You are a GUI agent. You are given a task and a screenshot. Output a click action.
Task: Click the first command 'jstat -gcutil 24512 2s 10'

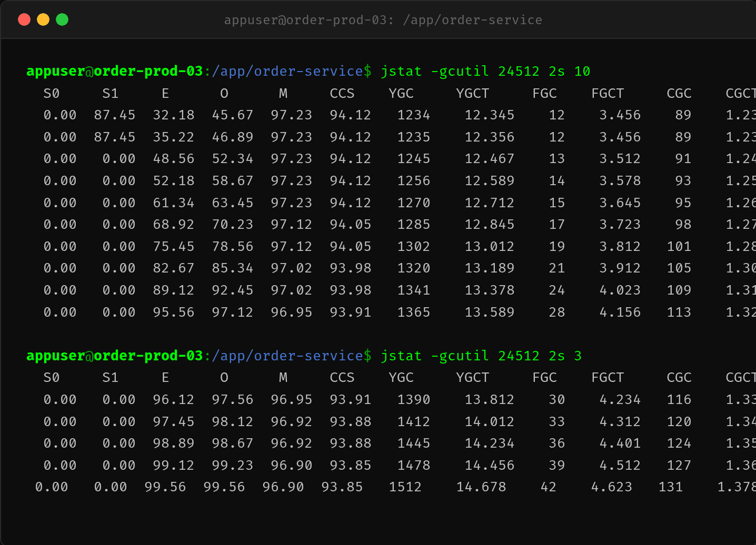coord(485,71)
